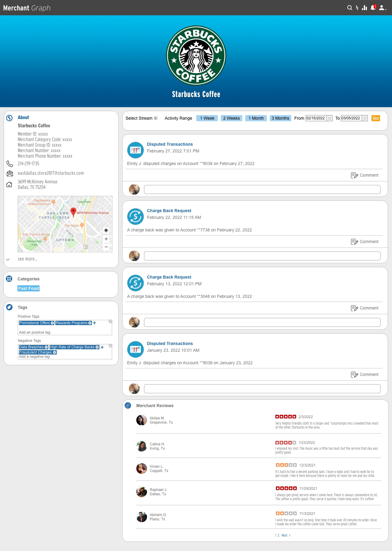Click the phone icon beside 214-219-1735
This screenshot has width=392, height=551.
pyautogui.click(x=10, y=164)
